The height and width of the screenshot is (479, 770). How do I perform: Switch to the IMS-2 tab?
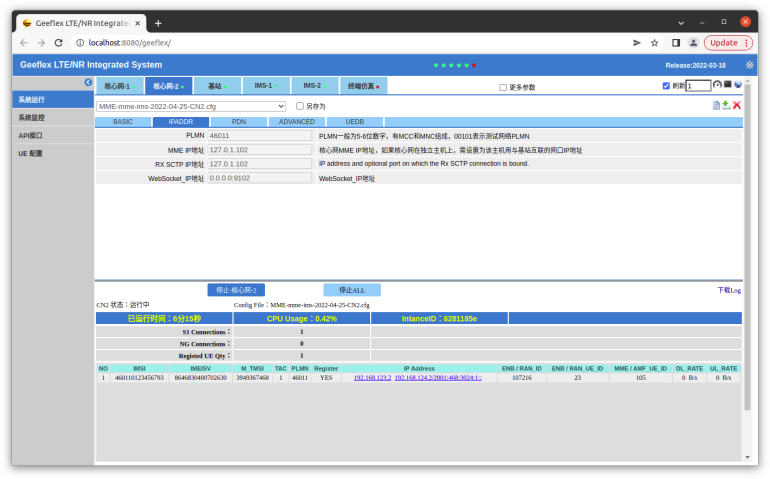(314, 86)
